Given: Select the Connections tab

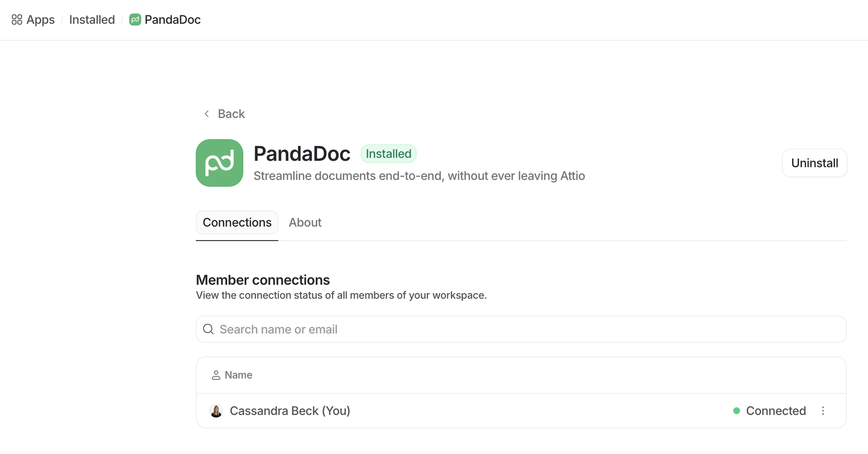Looking at the screenshot, I should pos(237,223).
